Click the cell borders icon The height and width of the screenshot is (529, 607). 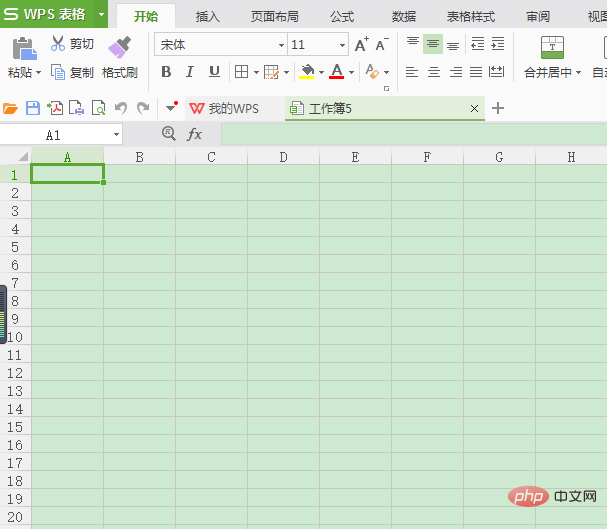pyautogui.click(x=241, y=72)
